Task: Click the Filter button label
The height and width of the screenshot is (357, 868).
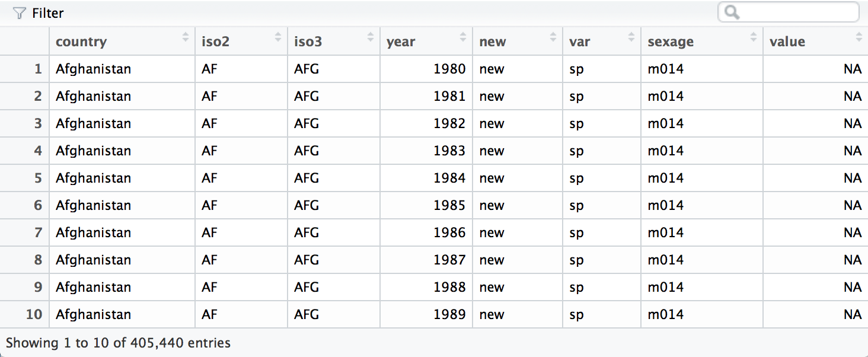Action: point(48,13)
